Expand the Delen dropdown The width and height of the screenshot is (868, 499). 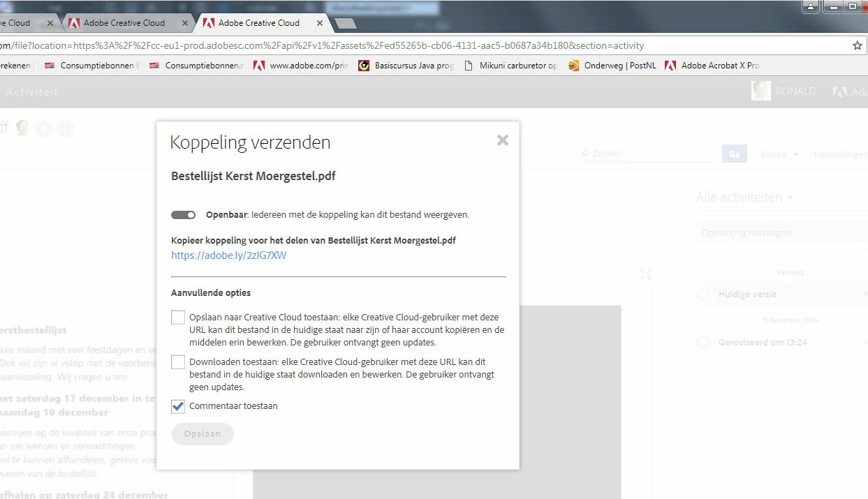click(x=780, y=154)
